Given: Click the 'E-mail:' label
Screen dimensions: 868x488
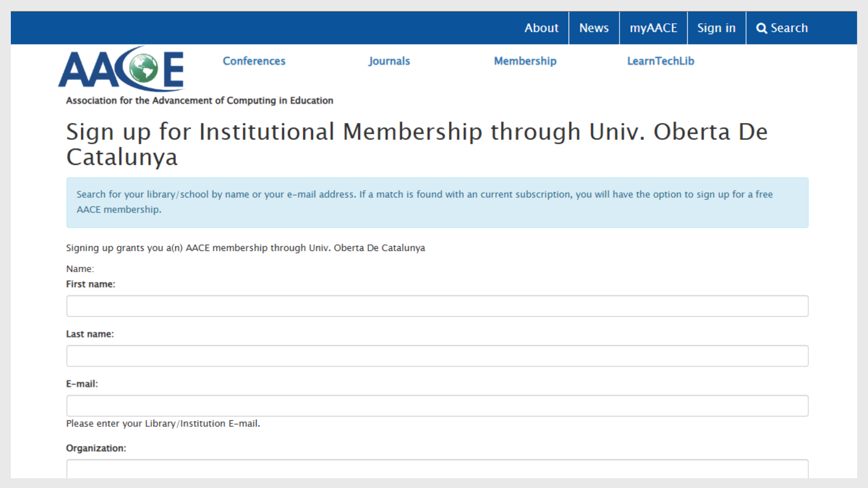Looking at the screenshot, I should pos(82,384).
